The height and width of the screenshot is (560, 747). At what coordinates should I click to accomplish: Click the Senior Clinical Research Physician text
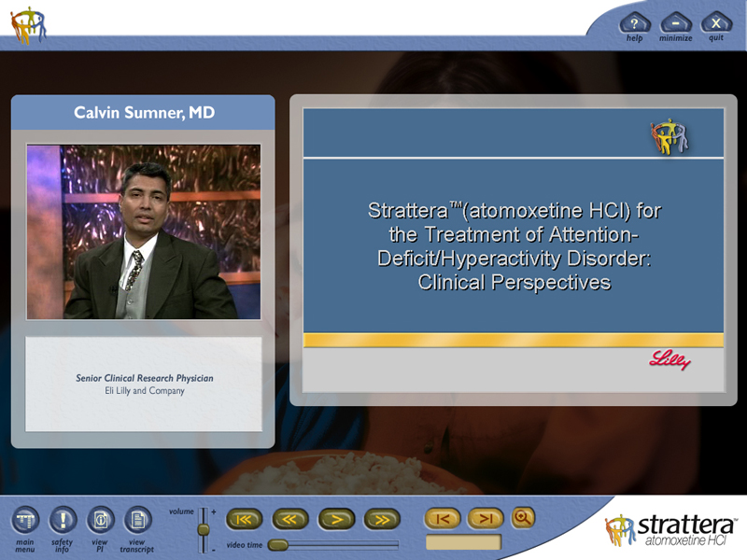tap(145, 378)
